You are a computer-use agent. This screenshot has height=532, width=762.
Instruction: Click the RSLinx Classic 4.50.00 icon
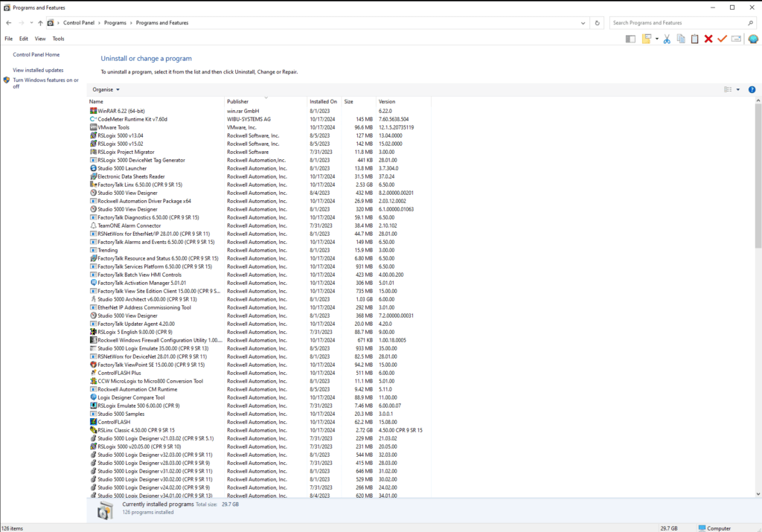tap(93, 430)
